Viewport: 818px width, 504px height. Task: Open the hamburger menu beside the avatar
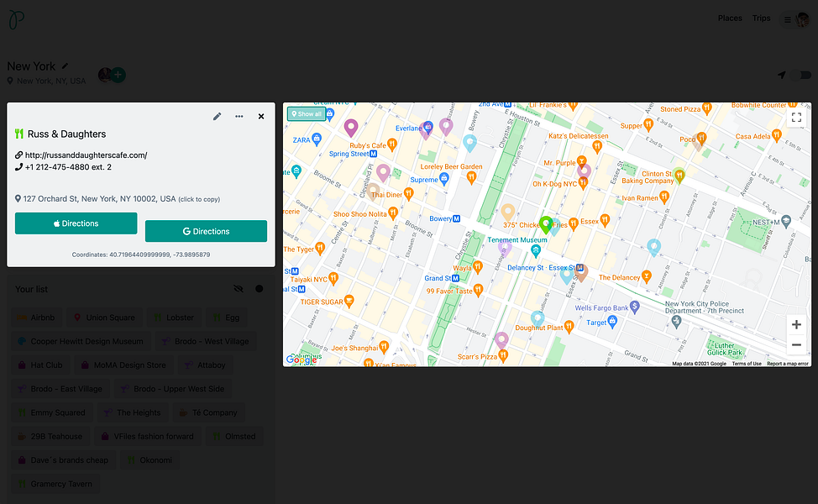click(x=787, y=20)
